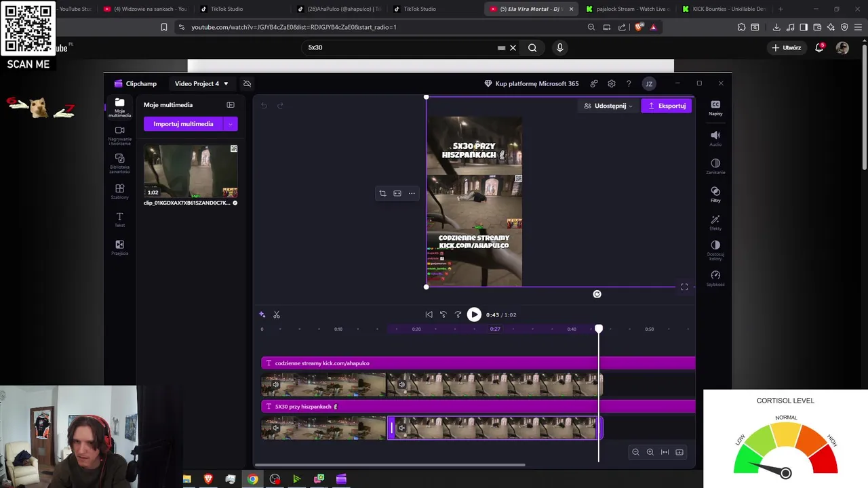Open Nagrywanie i tworzenie sidebar tab
This screenshot has height=488, width=868.
[119, 136]
